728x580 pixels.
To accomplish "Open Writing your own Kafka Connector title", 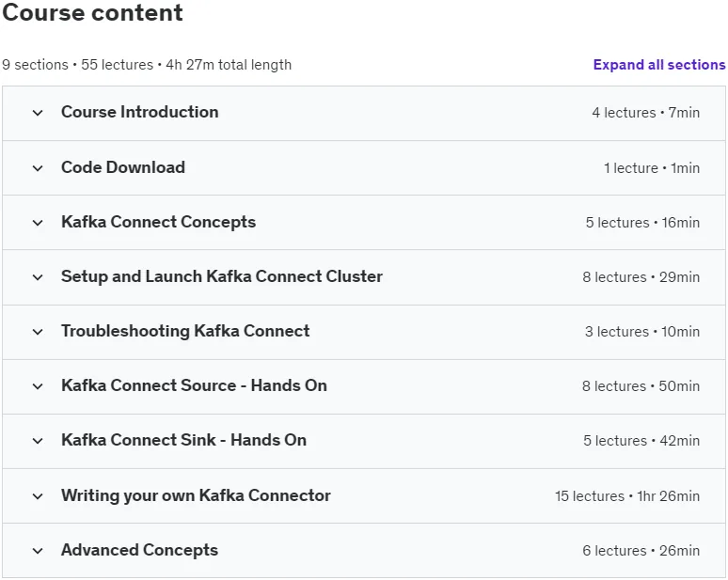I will 196,495.
